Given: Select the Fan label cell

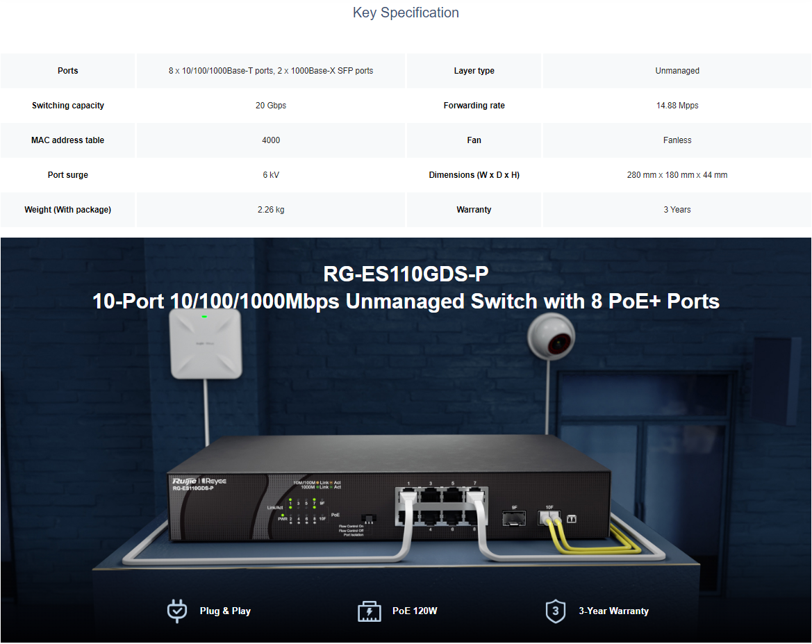Looking at the screenshot, I should (x=474, y=140).
